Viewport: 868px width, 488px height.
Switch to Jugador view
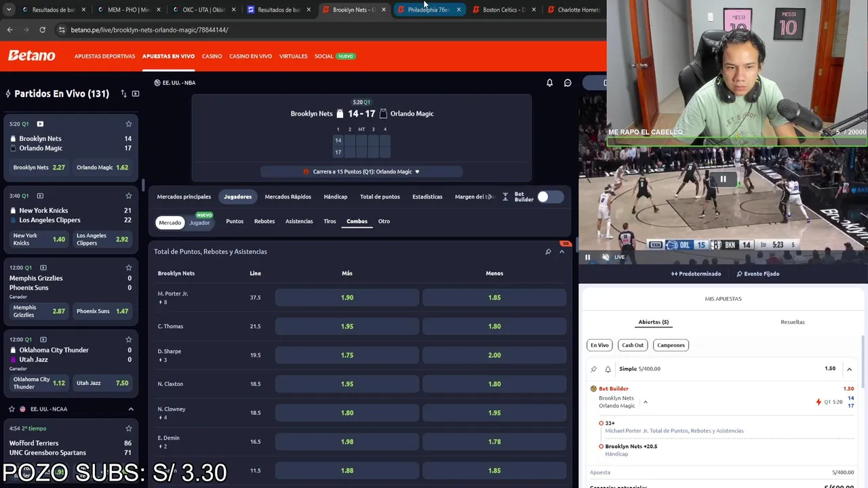point(199,222)
